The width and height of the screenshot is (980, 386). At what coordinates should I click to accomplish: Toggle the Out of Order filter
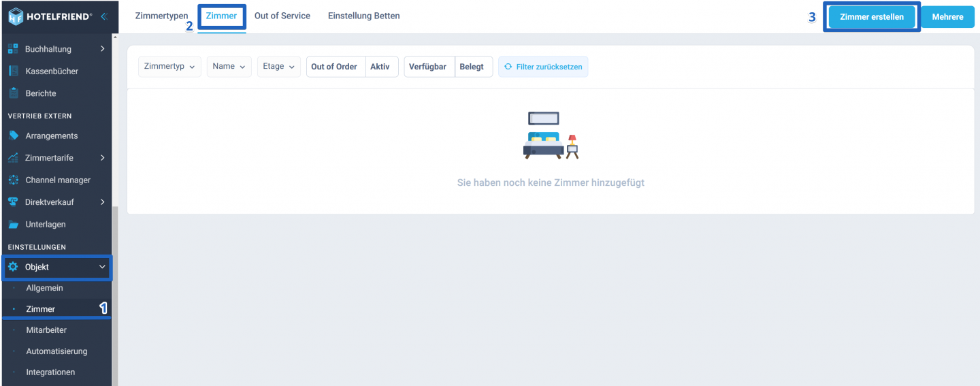334,67
